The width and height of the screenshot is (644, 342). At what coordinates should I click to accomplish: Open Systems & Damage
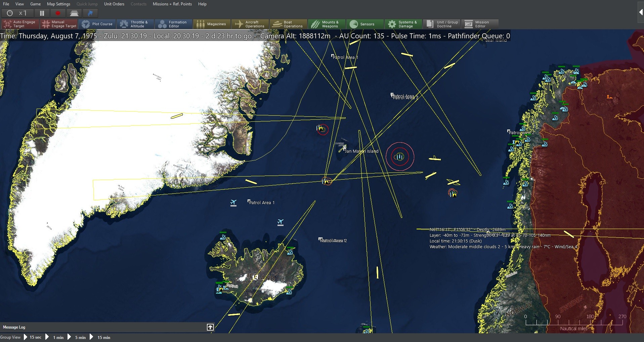403,24
